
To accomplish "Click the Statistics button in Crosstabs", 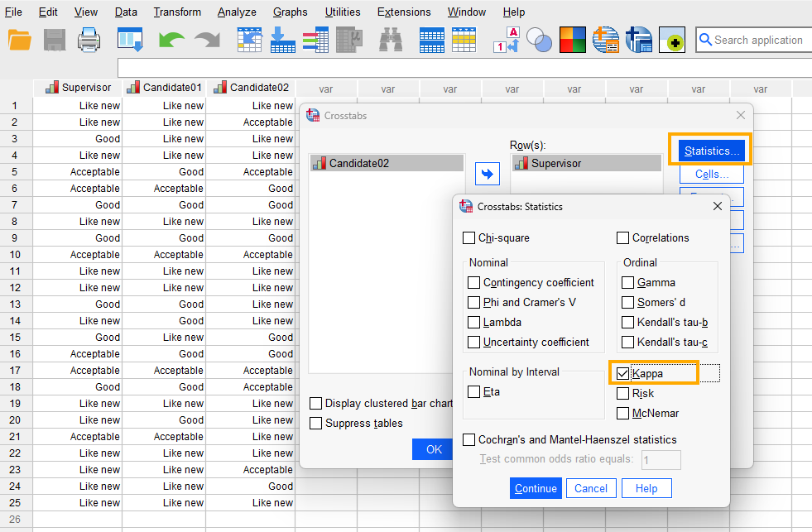I will pyautogui.click(x=710, y=150).
